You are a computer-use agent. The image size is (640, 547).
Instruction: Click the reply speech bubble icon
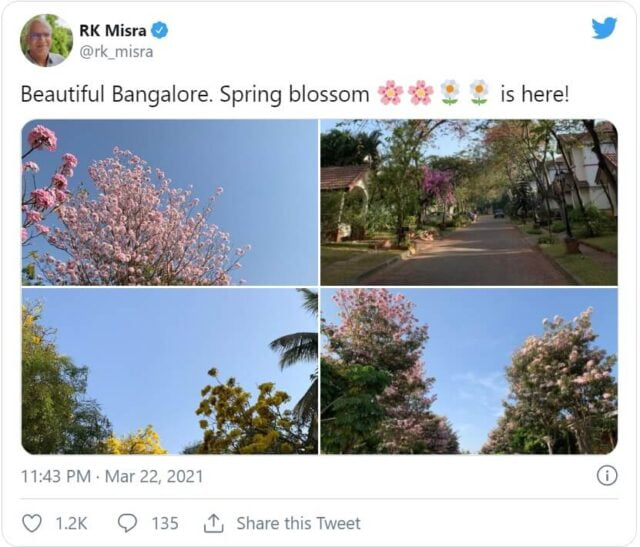click(127, 523)
